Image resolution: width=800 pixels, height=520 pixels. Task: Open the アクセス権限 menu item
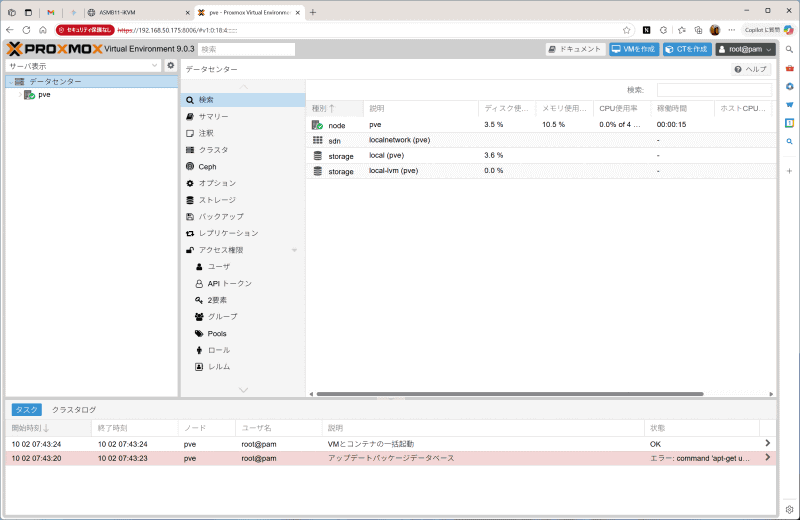tap(243, 250)
